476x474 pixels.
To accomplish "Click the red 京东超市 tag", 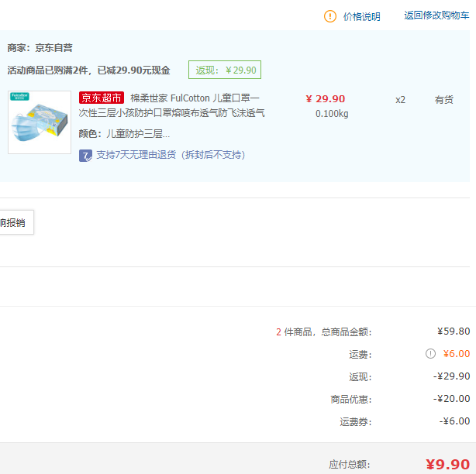I will coord(102,98).
